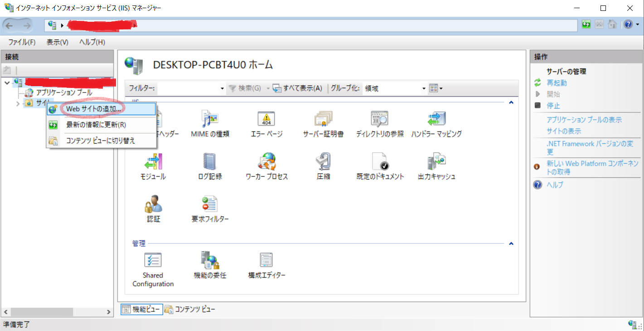Switch to the コンテンツ ビュー tab
This screenshot has width=644, height=331.
click(190, 310)
